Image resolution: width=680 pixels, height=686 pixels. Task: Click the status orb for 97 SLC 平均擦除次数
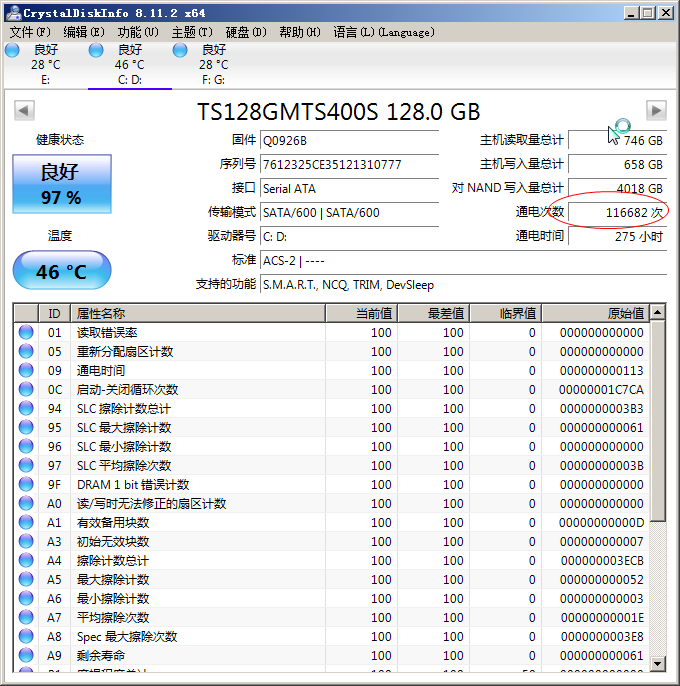[26, 465]
